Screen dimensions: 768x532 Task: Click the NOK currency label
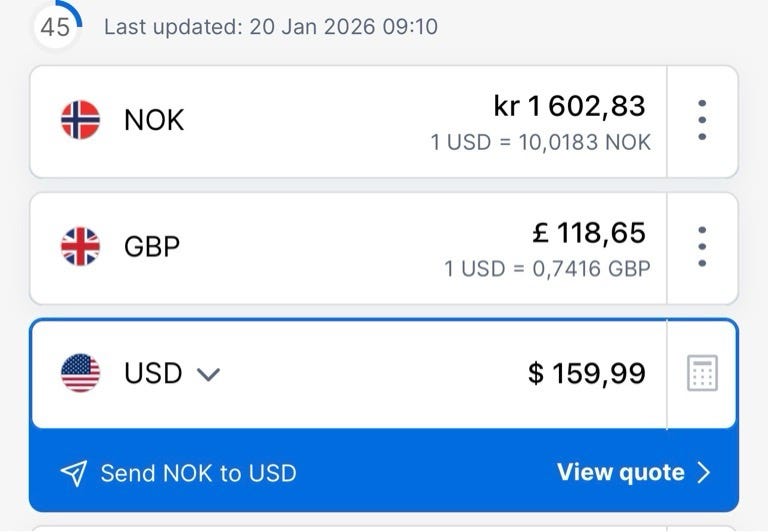point(154,120)
